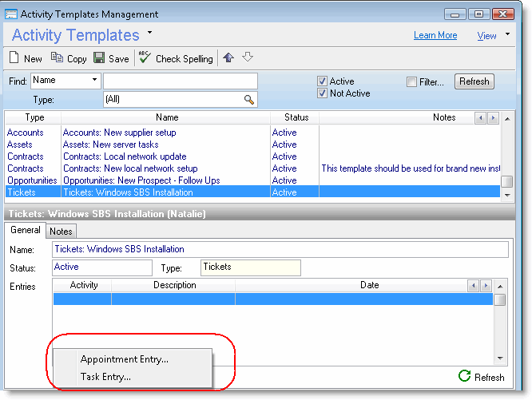Click the New toolbar label
The height and width of the screenshot is (400, 532).
(33, 58)
